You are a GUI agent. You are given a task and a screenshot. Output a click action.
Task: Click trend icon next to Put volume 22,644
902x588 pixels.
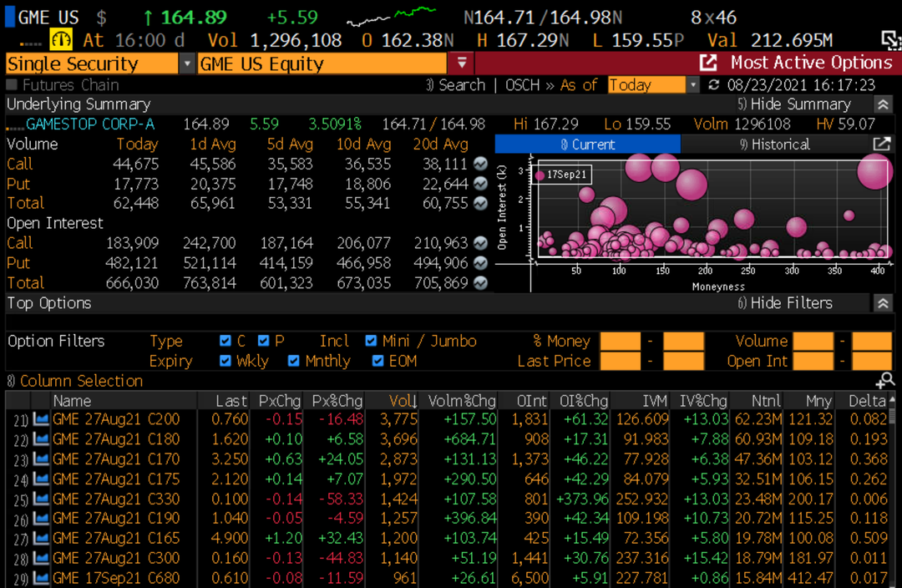[x=480, y=184]
